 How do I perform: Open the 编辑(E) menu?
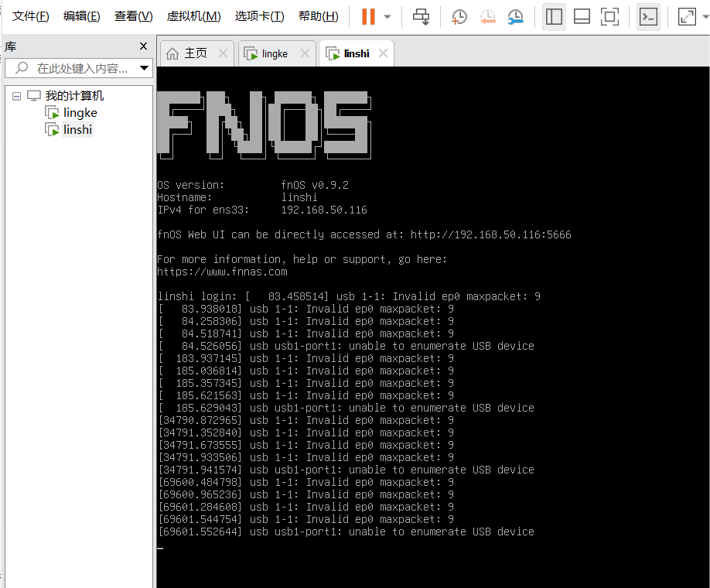tap(82, 16)
